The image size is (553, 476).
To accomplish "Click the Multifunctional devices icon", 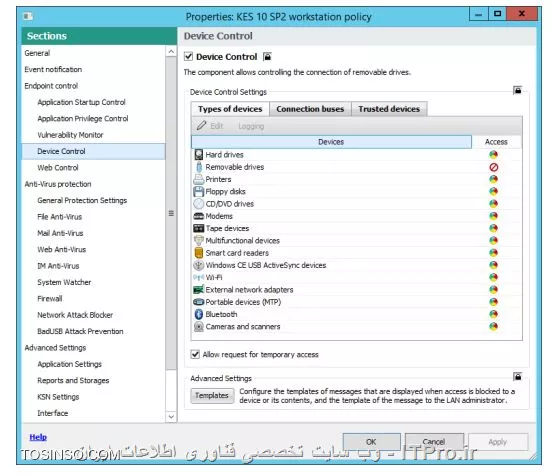I will coord(199,240).
